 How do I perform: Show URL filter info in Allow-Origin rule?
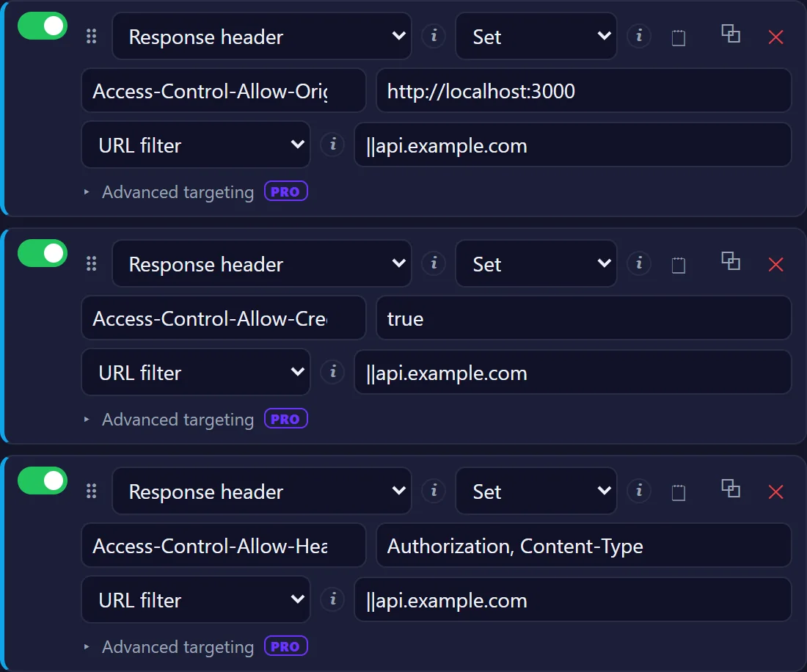[x=333, y=144]
